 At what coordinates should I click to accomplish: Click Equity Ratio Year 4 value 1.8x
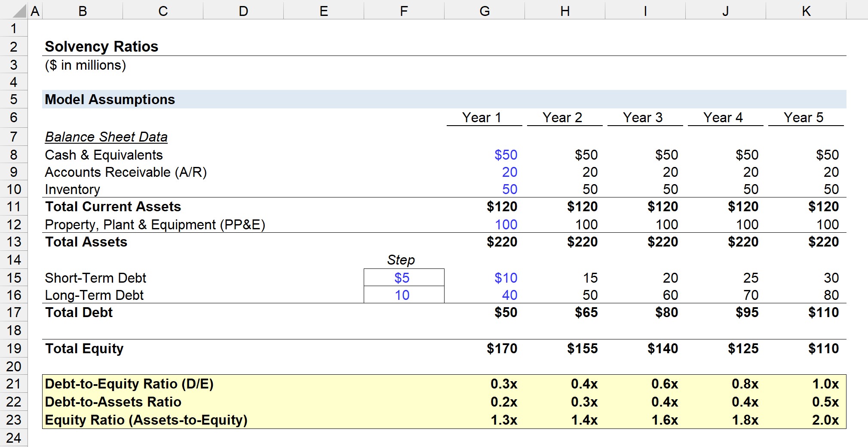coord(745,420)
